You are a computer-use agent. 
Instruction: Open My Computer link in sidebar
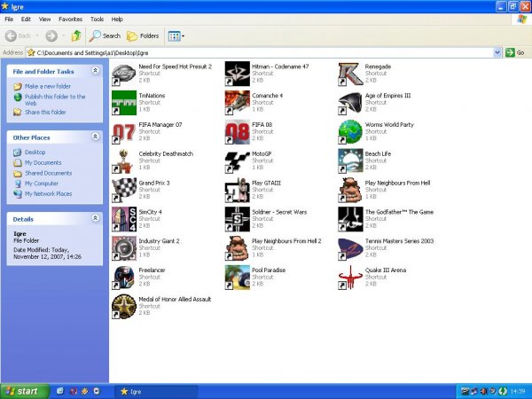42,184
